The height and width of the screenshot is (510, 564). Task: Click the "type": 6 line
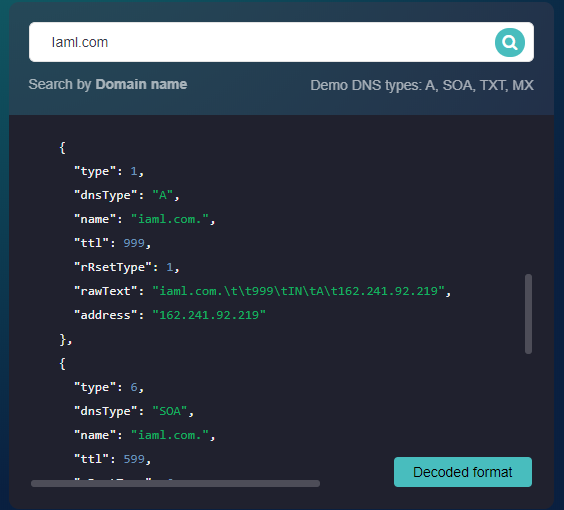coord(109,387)
